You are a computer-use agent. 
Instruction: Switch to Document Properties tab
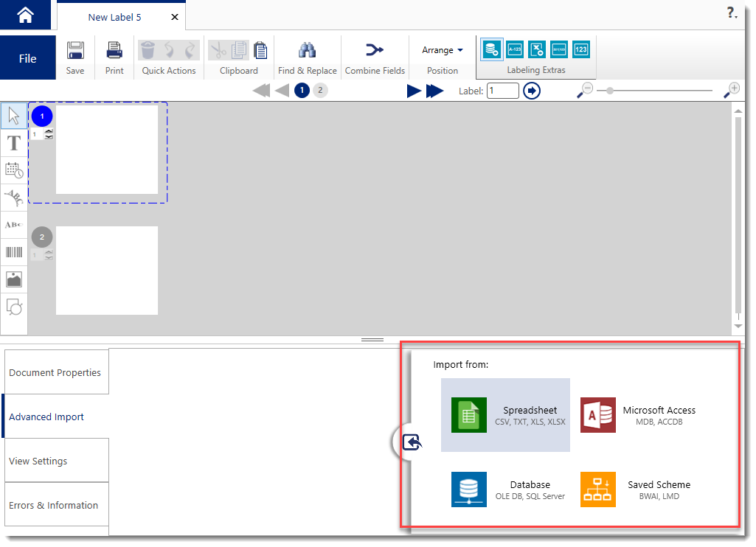55,373
